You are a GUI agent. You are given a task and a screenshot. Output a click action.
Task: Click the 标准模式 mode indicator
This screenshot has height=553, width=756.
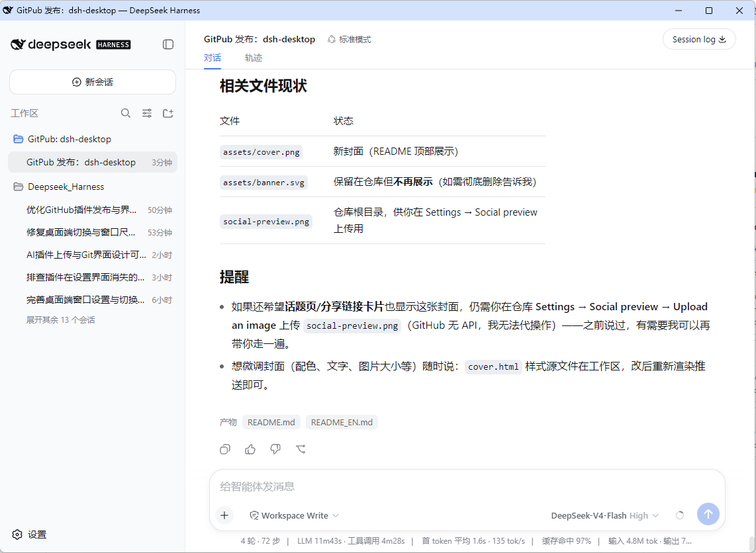click(349, 40)
